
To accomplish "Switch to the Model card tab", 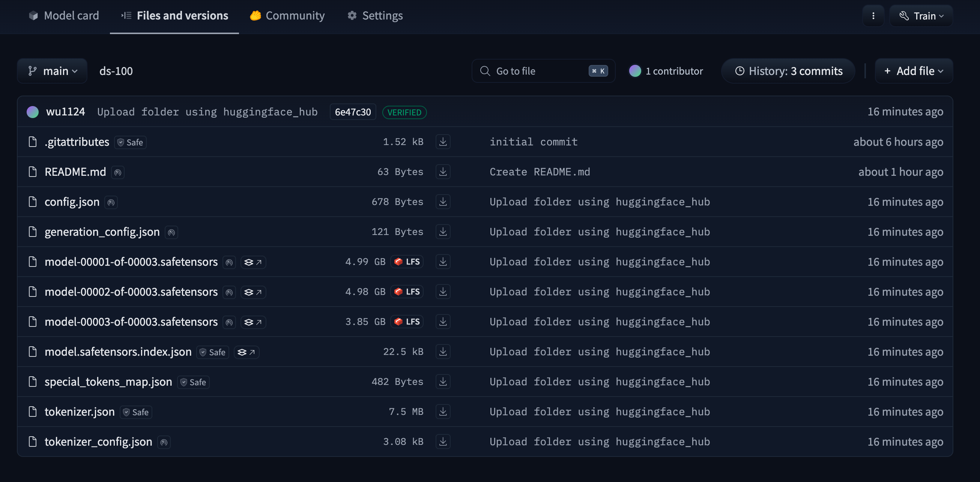I will pos(64,16).
